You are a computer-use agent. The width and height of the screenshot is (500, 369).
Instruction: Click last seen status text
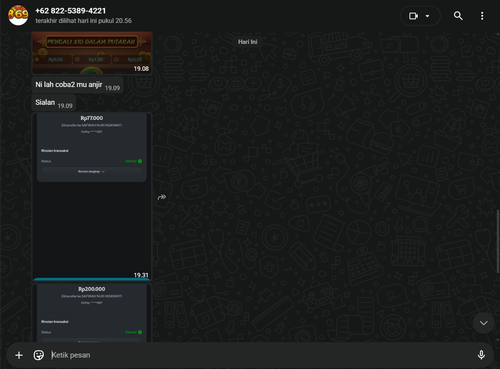click(84, 21)
